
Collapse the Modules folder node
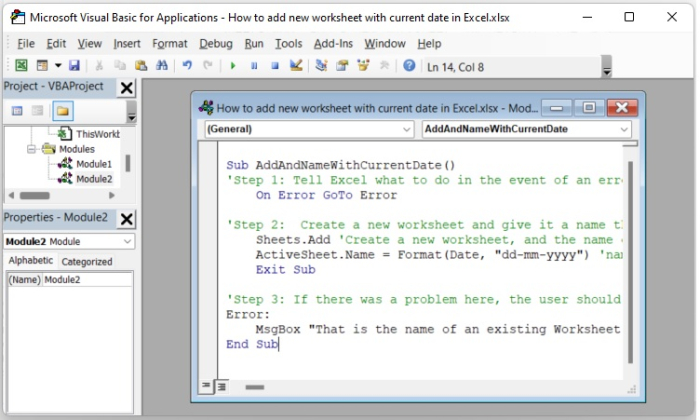pyautogui.click(x=31, y=149)
